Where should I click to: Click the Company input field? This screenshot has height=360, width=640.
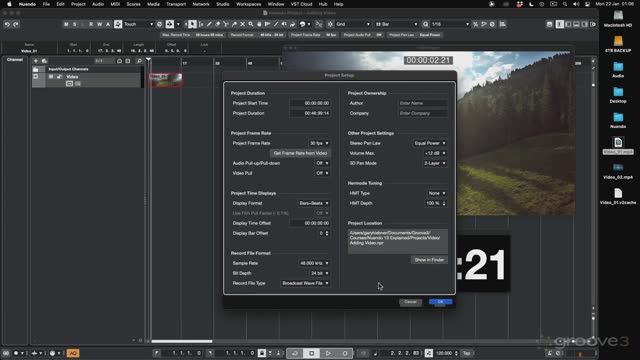[x=422, y=113]
